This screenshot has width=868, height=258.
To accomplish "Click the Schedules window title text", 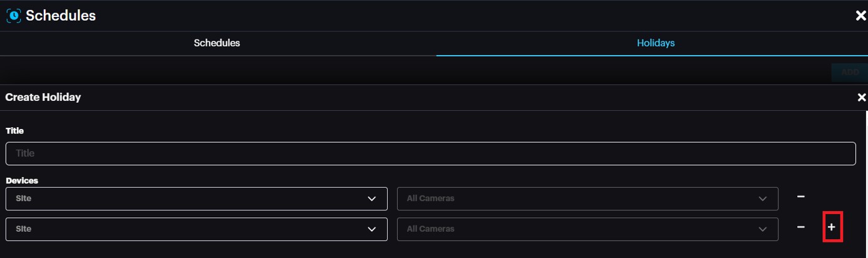I will (61, 16).
